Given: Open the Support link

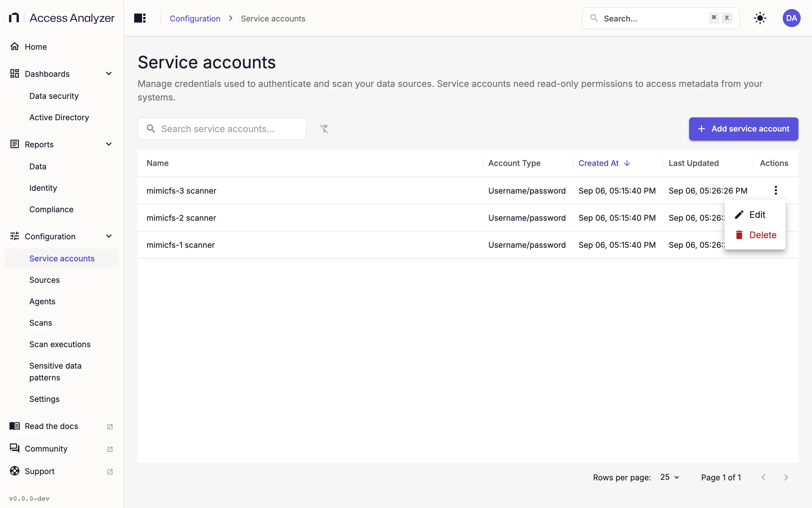Looking at the screenshot, I should point(39,471).
